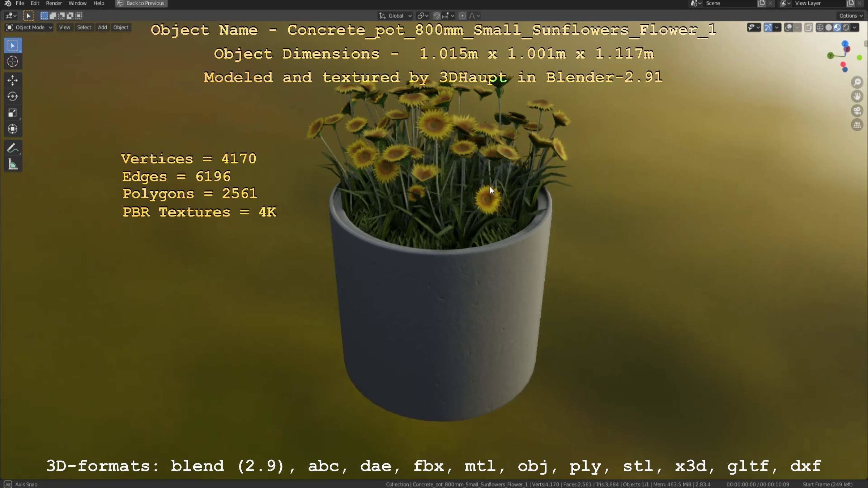Open the File menu
The height and width of the screenshot is (488, 868).
pyautogui.click(x=20, y=3)
